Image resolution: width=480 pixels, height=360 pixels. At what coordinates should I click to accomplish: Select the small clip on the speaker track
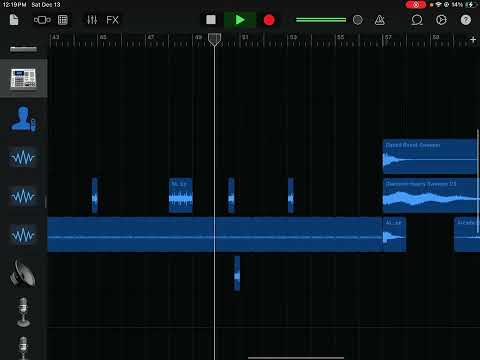[237, 273]
